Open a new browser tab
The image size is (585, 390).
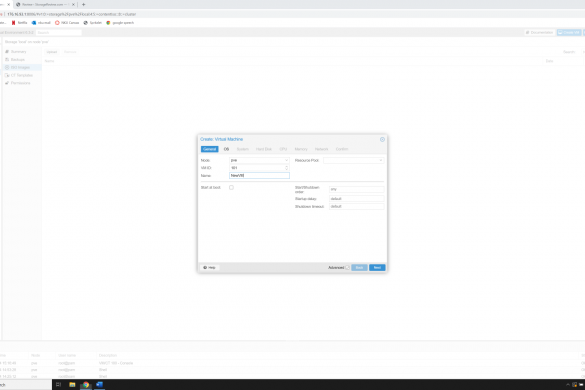click(x=84, y=4)
